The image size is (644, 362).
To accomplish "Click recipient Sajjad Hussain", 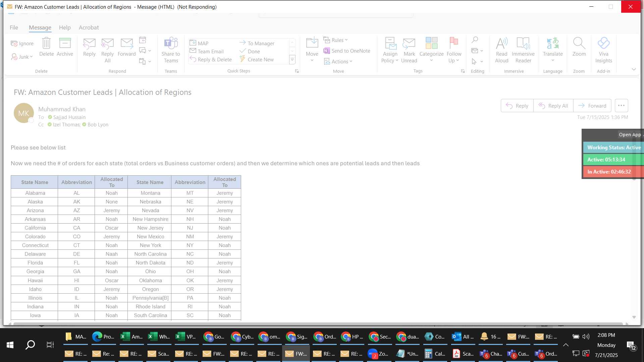I will click(x=69, y=117).
